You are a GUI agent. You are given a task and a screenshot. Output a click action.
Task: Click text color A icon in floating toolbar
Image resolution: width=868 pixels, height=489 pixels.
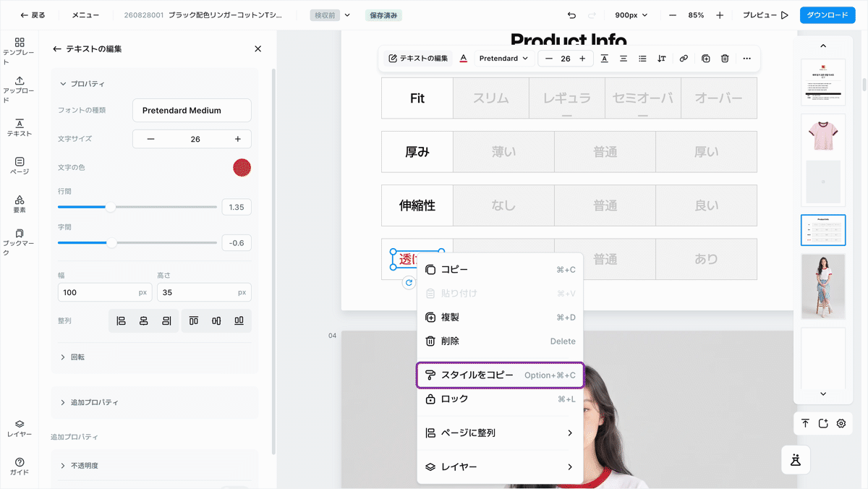click(x=464, y=59)
